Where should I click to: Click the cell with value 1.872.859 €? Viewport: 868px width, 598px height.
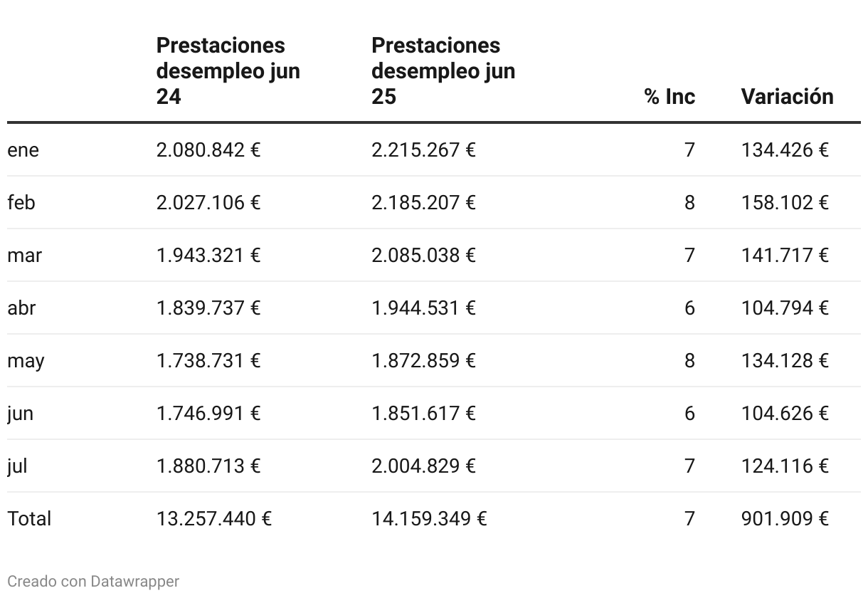[x=423, y=361]
